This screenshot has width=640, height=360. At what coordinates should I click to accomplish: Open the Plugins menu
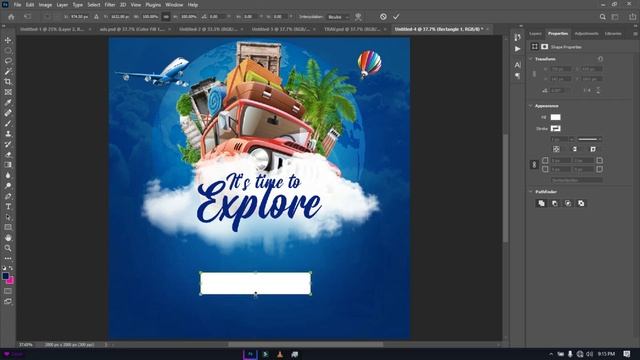[x=153, y=5]
